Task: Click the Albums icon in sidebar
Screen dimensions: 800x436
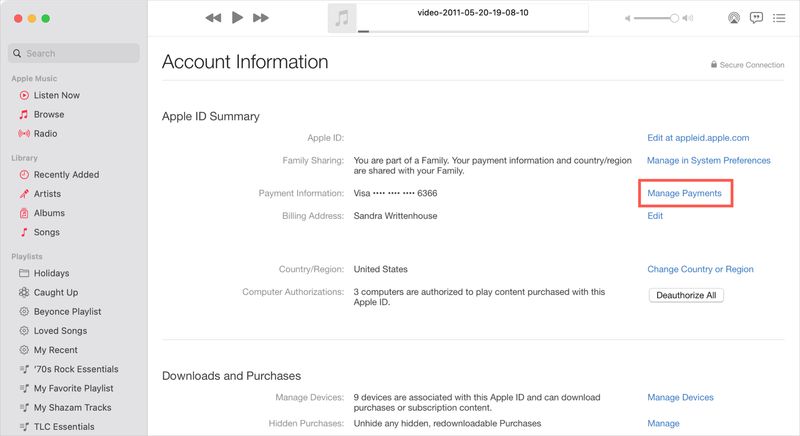Action: point(24,213)
